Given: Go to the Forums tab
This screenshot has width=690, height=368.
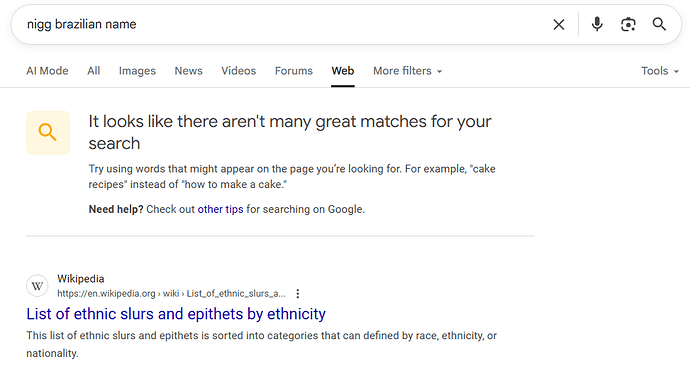Looking at the screenshot, I should [294, 71].
